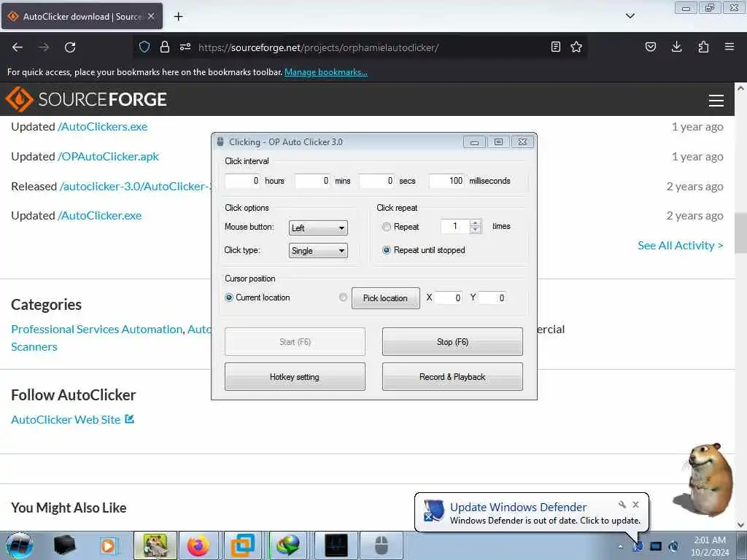The image size is (747, 560).
Task: Open Firefox application hamburger menu
Action: (x=729, y=47)
